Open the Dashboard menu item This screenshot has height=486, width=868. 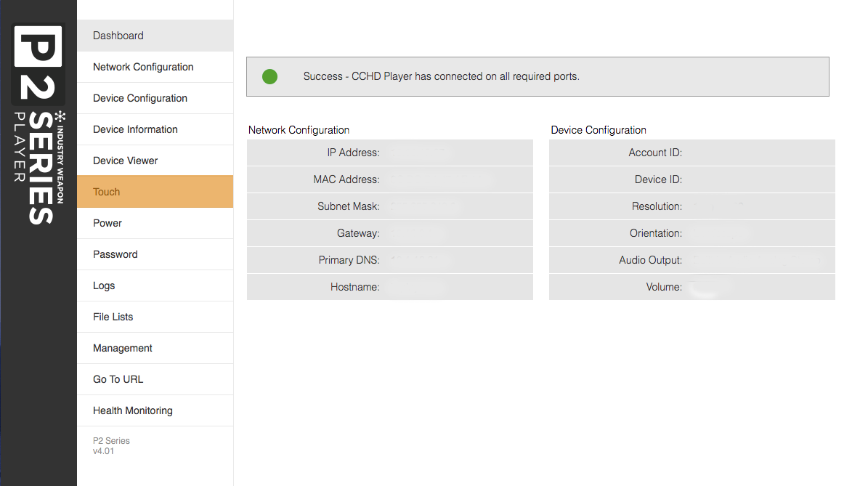(x=155, y=36)
